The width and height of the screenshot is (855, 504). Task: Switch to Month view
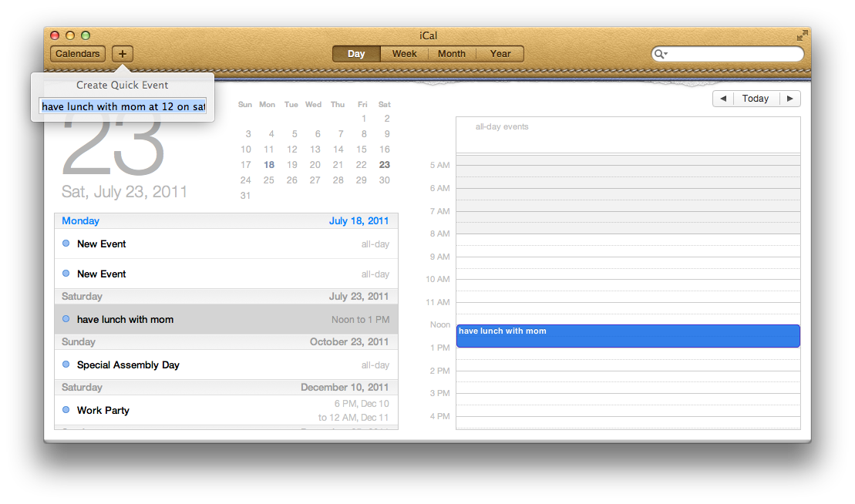[452, 53]
